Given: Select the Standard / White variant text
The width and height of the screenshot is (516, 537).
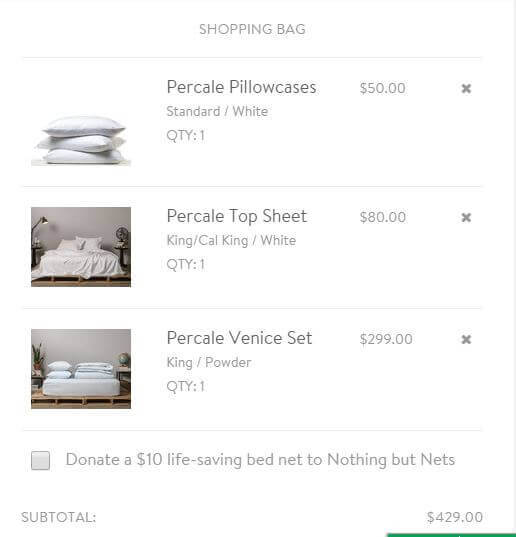Looking at the screenshot, I should [217, 111].
